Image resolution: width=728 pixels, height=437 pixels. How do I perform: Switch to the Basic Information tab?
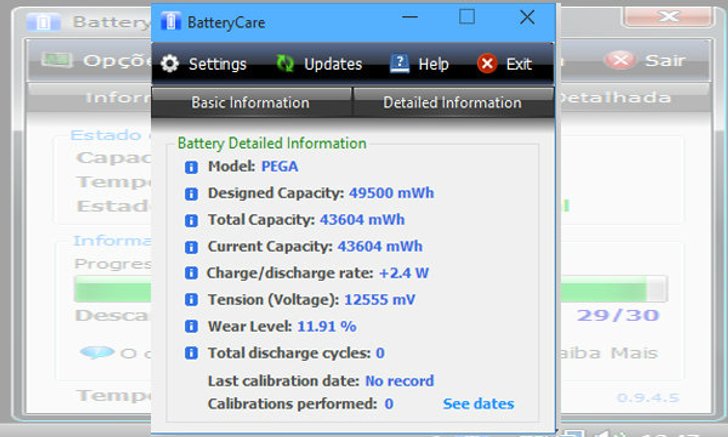[x=251, y=102]
